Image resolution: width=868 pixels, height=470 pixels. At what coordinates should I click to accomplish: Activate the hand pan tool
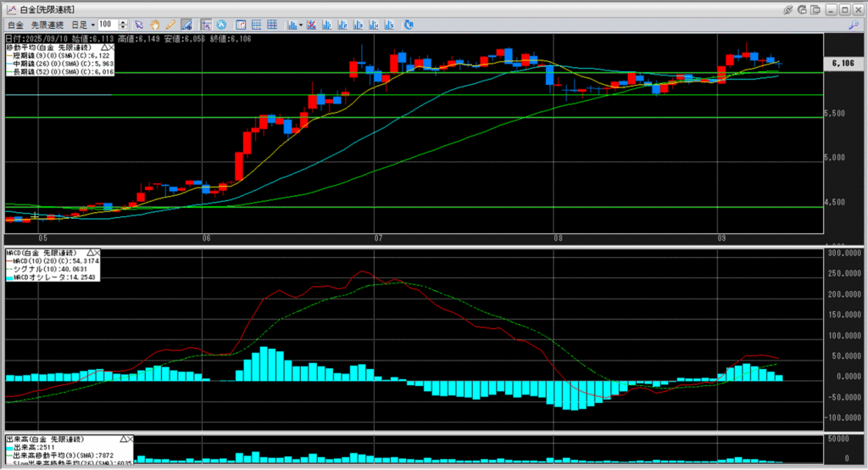(155, 25)
